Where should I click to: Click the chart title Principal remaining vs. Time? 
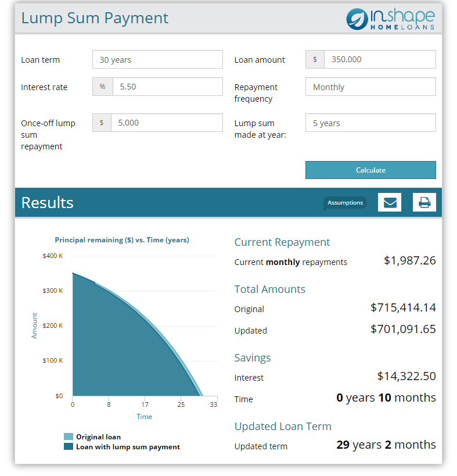point(122,239)
